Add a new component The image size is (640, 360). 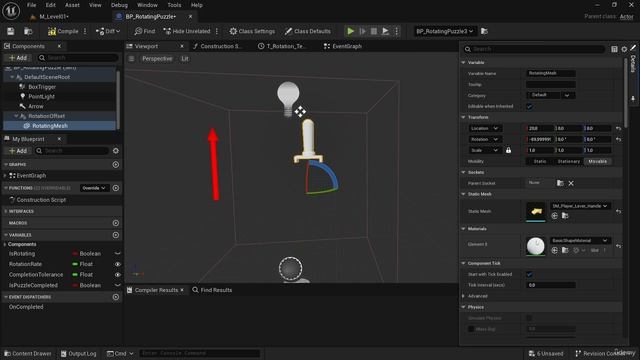pyautogui.click(x=18, y=58)
